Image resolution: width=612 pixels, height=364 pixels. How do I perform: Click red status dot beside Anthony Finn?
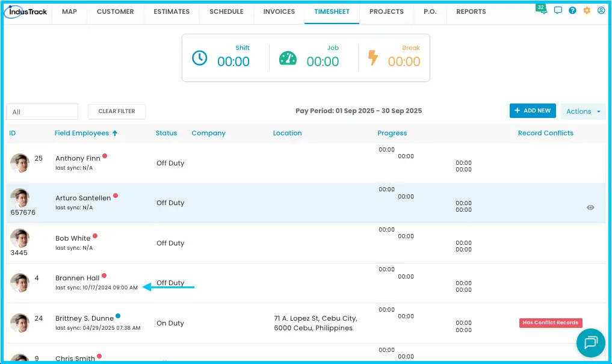(105, 156)
